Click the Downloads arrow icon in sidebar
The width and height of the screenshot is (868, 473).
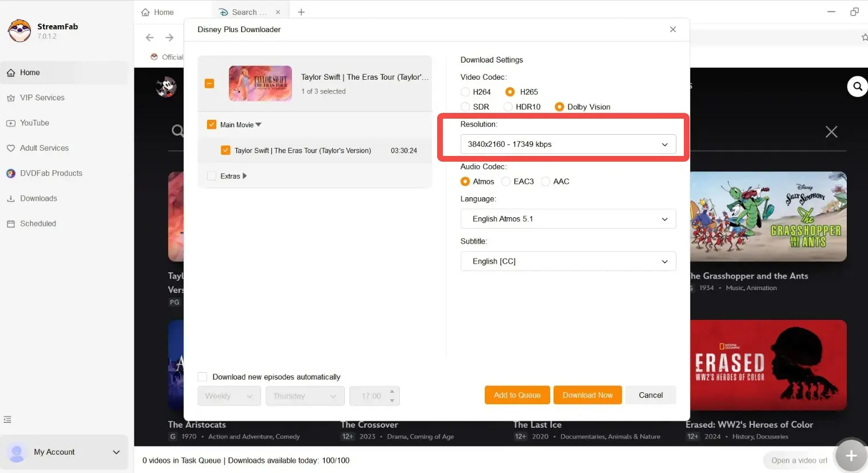pyautogui.click(x=10, y=199)
